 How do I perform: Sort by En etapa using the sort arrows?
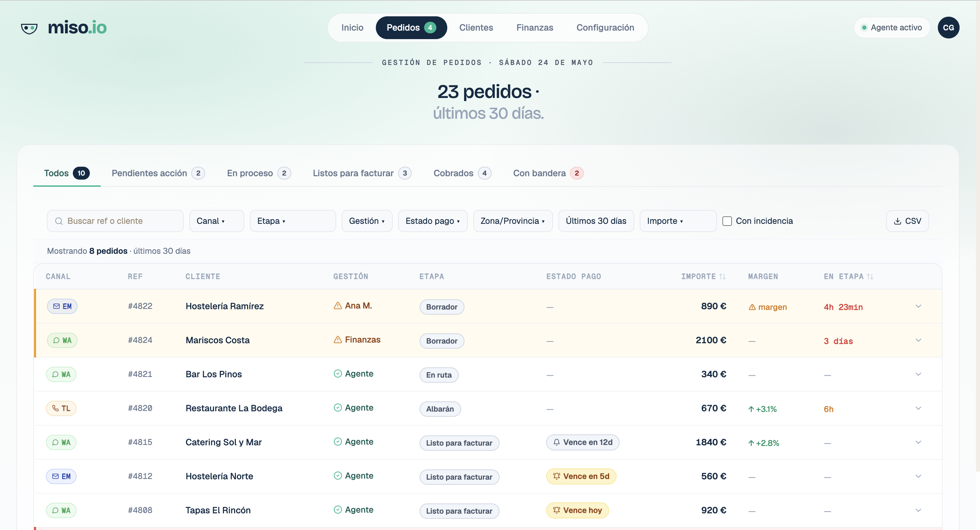(870, 277)
